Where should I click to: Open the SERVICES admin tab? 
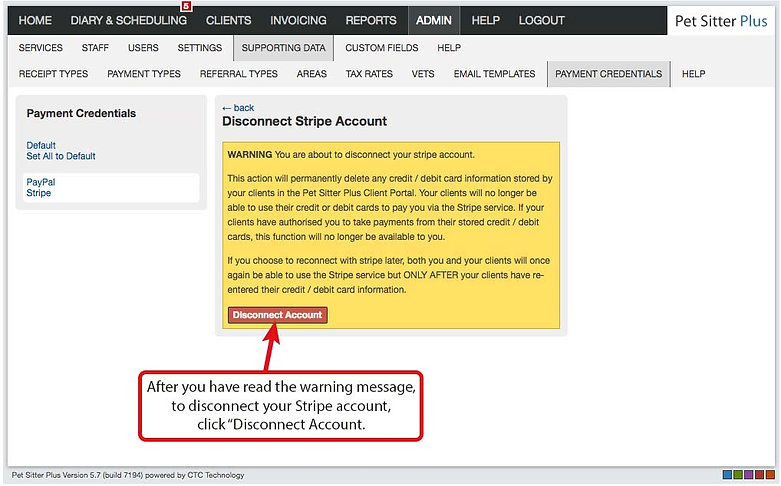(41, 48)
